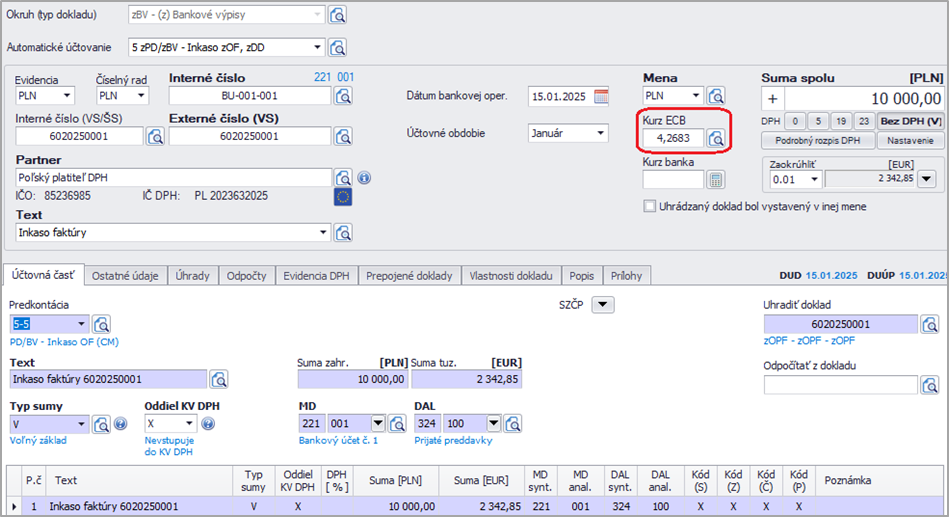Image resolution: width=949 pixels, height=517 pixels.
Task: Click the Nastavenie button
Action: 910,141
